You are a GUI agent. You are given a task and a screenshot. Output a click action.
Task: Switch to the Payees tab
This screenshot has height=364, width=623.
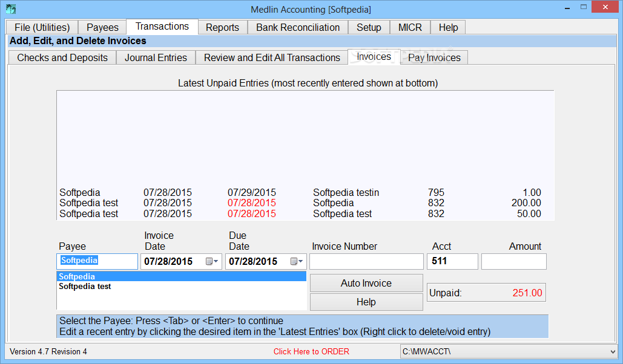coord(102,27)
